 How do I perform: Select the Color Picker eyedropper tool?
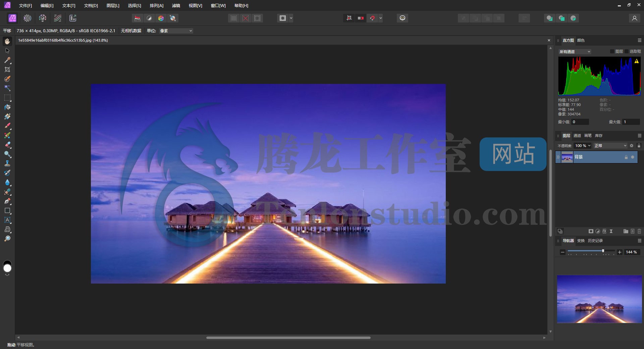click(x=7, y=60)
